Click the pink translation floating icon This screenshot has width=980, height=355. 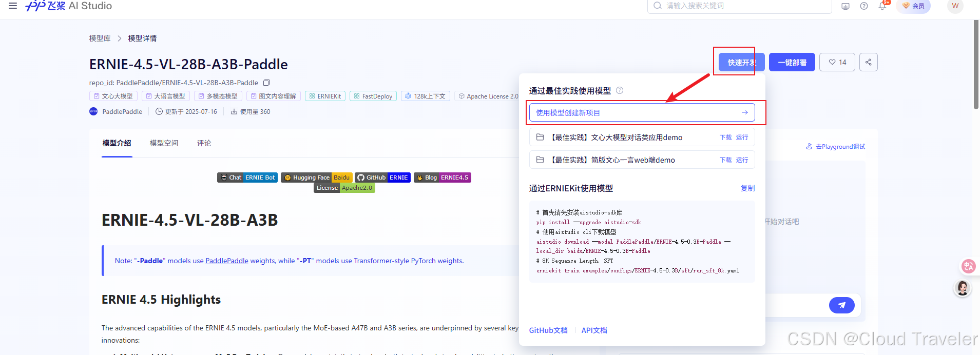968,266
